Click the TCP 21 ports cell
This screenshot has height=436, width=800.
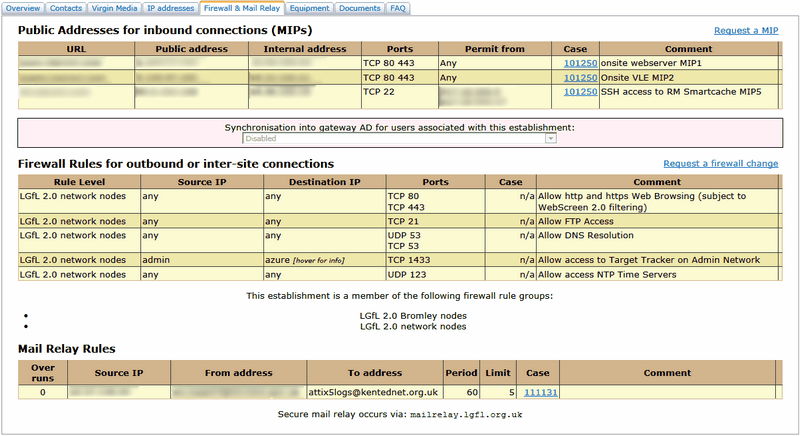435,221
